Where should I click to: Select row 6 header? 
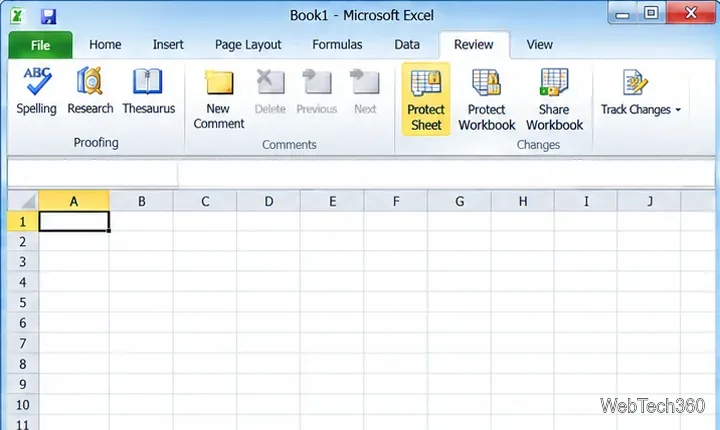coord(23,323)
